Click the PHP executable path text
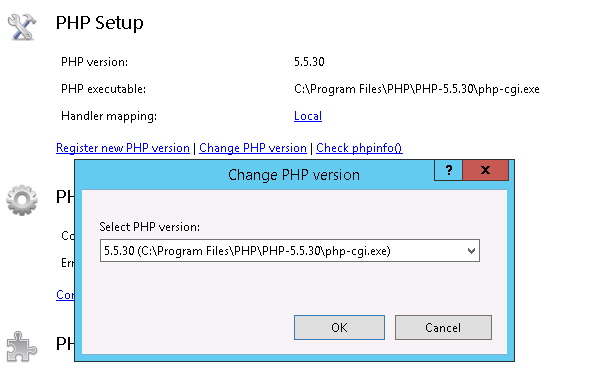 point(417,89)
